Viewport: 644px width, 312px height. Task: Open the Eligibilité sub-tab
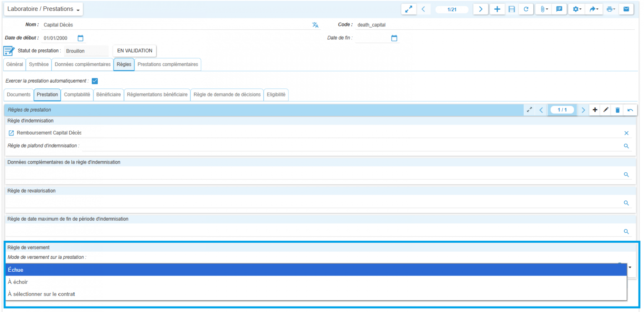point(276,95)
